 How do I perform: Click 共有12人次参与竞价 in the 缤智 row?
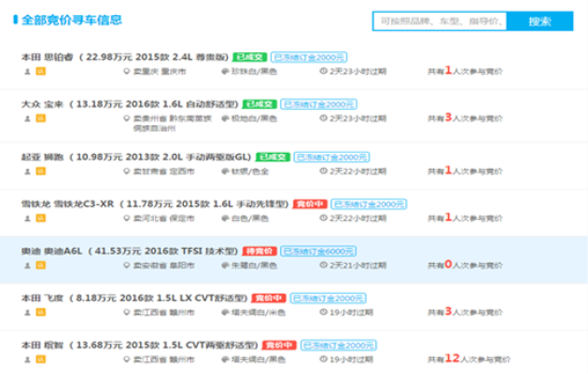click(469, 359)
